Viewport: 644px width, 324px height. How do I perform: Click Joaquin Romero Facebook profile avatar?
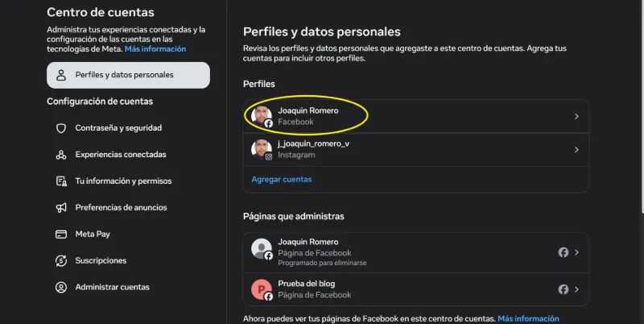tap(262, 116)
